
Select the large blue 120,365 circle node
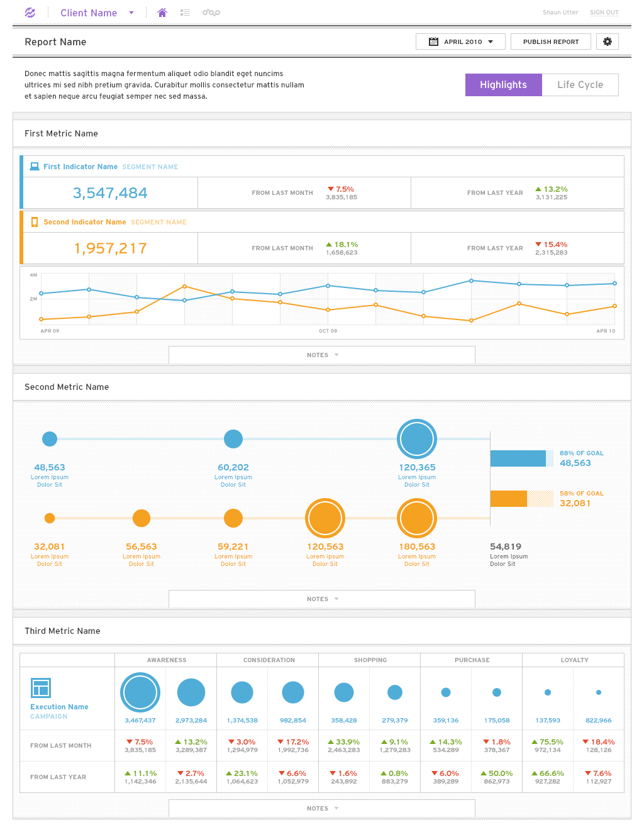(417, 439)
